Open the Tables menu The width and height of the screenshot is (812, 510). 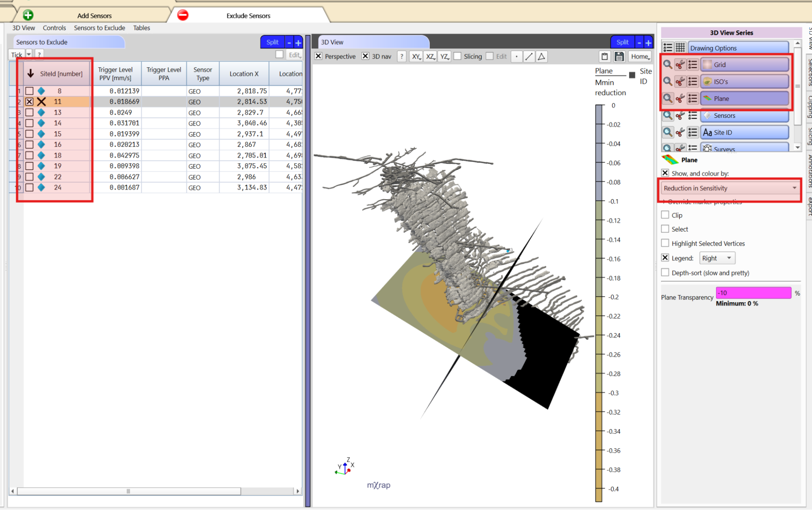click(142, 28)
